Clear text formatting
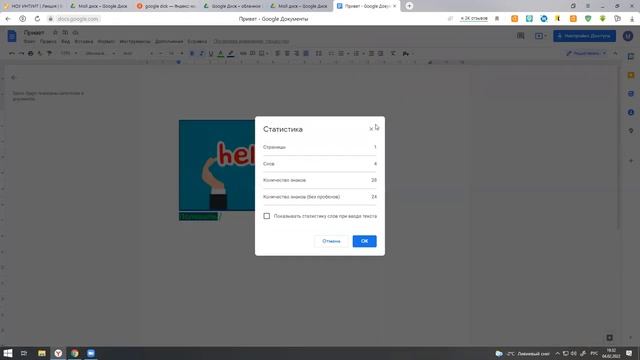The image size is (640, 360). [x=393, y=53]
